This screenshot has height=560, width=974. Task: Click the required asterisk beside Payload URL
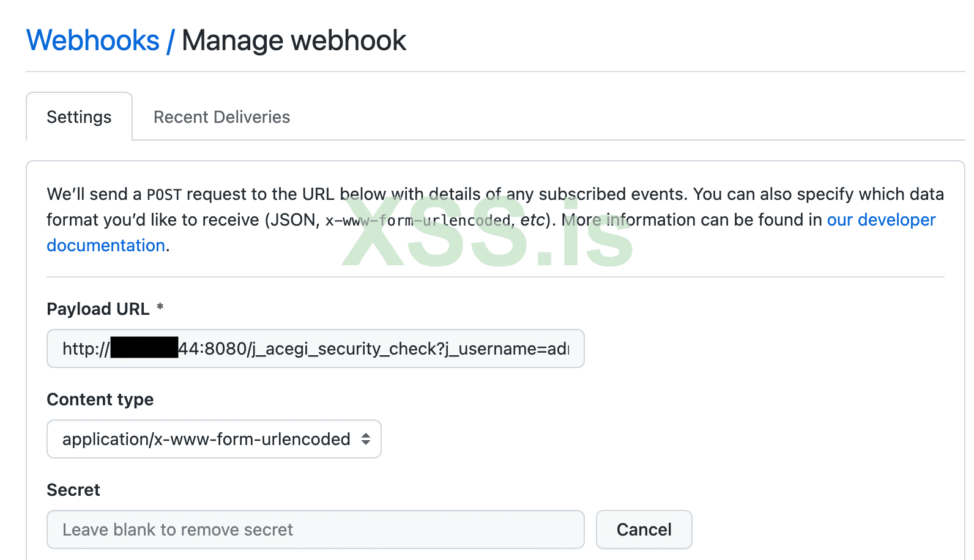click(160, 307)
